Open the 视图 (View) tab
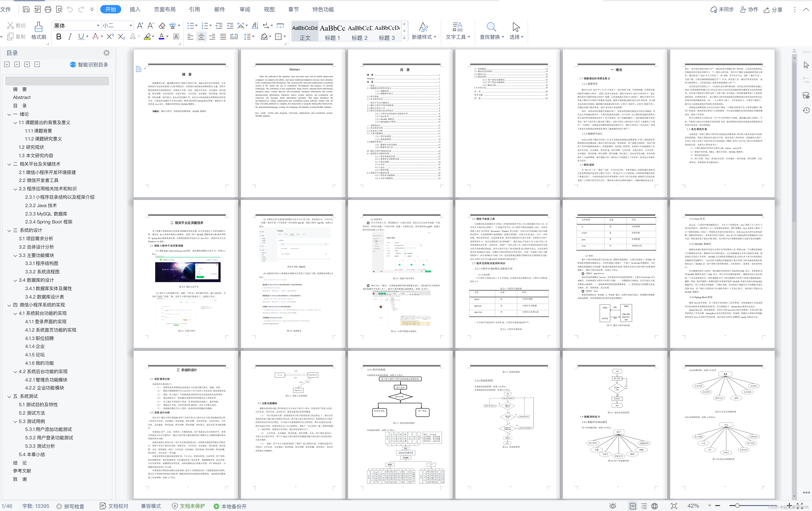The height and width of the screenshot is (511, 812). point(269,9)
